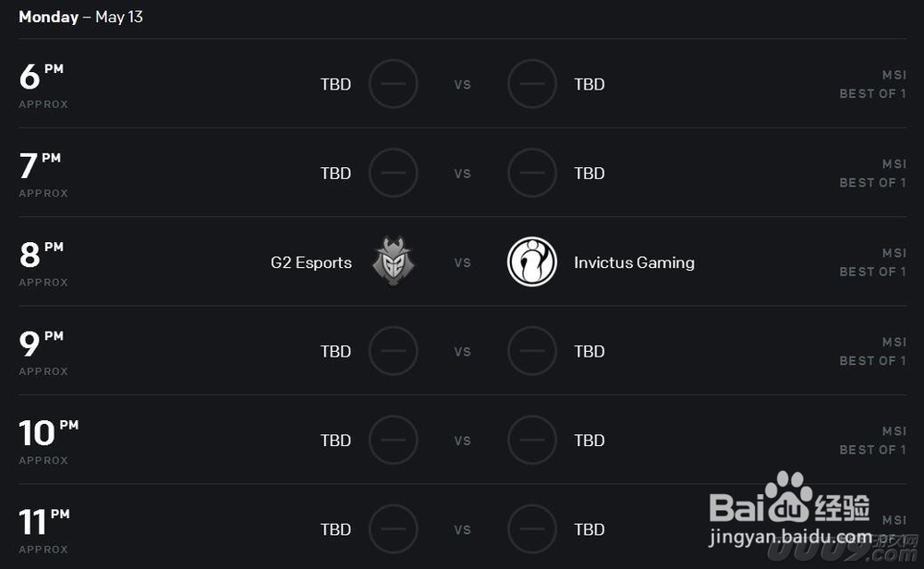Click MSI Best of 1 label for the 6 PM match
The height and width of the screenshot is (569, 924).
point(873,84)
